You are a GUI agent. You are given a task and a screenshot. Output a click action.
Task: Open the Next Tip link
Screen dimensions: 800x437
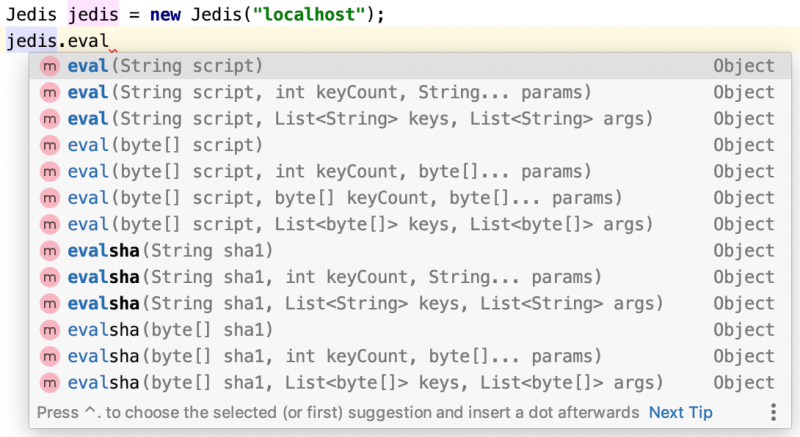tap(680, 412)
